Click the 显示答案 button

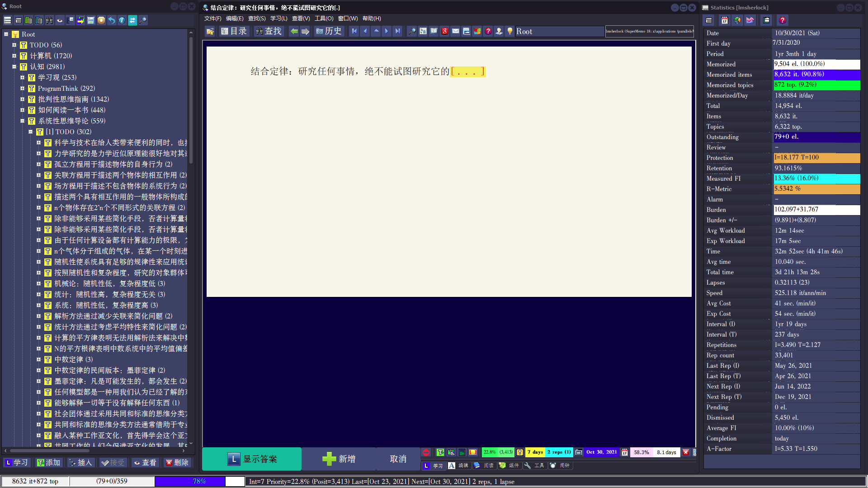(252, 459)
